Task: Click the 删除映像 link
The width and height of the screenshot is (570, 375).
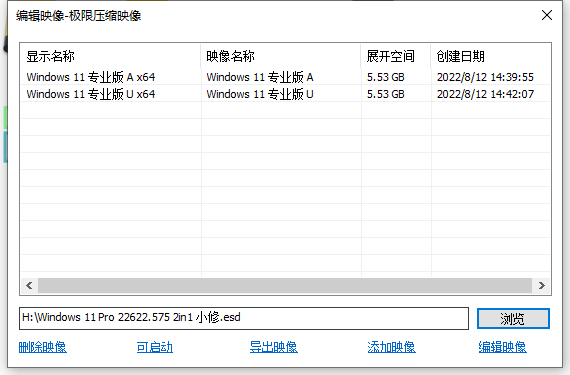Action: pyautogui.click(x=43, y=347)
